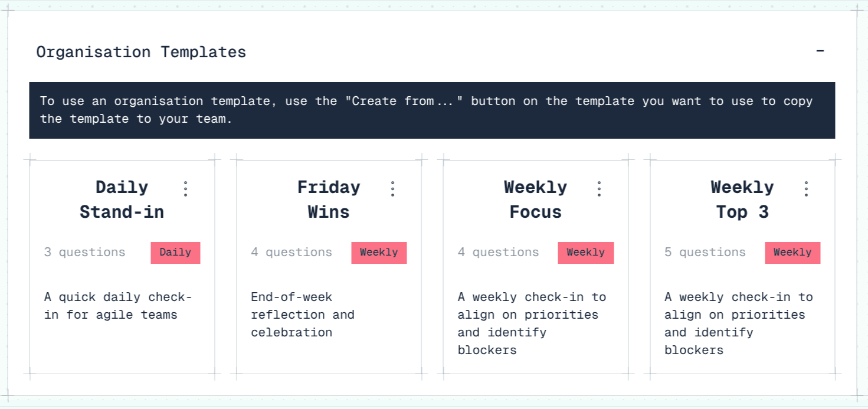868x409 pixels.
Task: Collapse the Organisation Templates section
Action: (820, 52)
